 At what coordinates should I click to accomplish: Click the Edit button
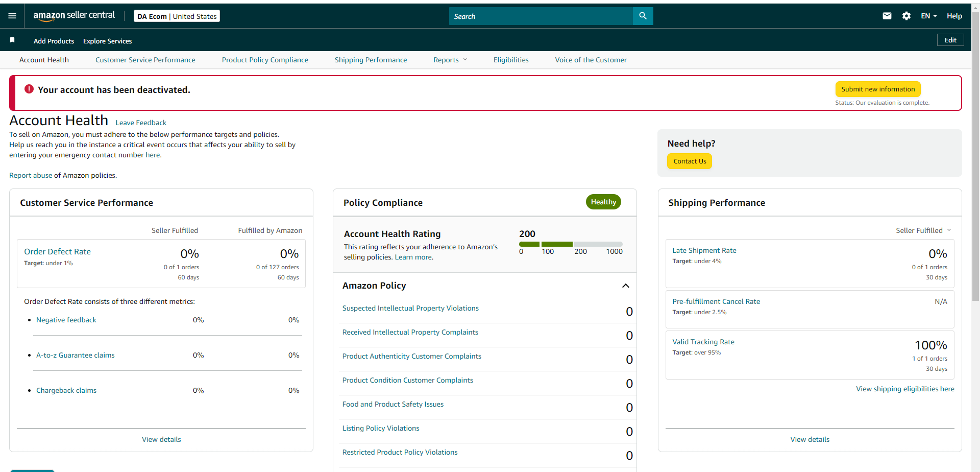tap(950, 40)
